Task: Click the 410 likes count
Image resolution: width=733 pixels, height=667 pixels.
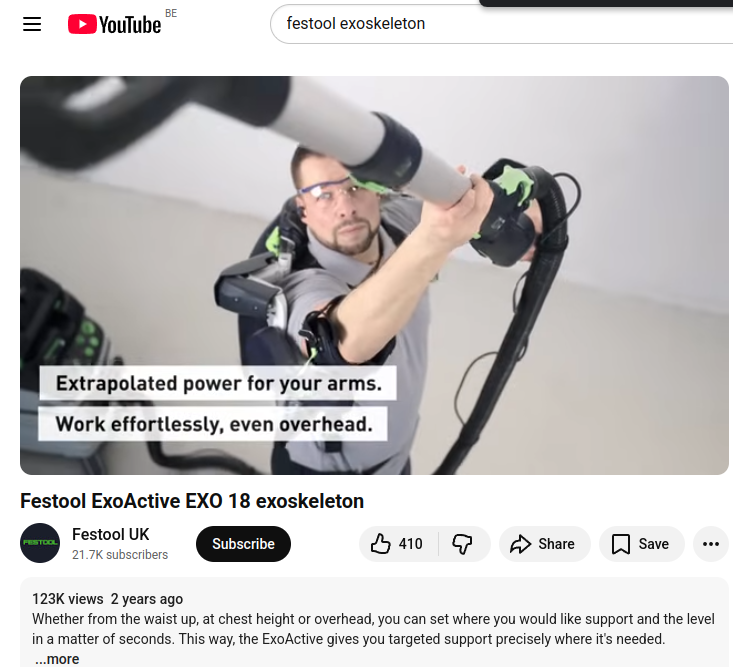Action: point(410,544)
